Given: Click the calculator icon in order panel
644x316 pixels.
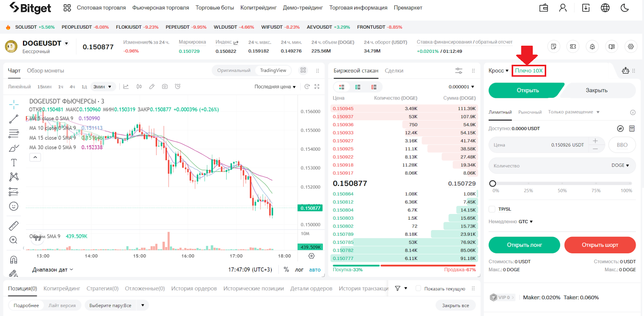Looking at the screenshot, I should (632, 129).
